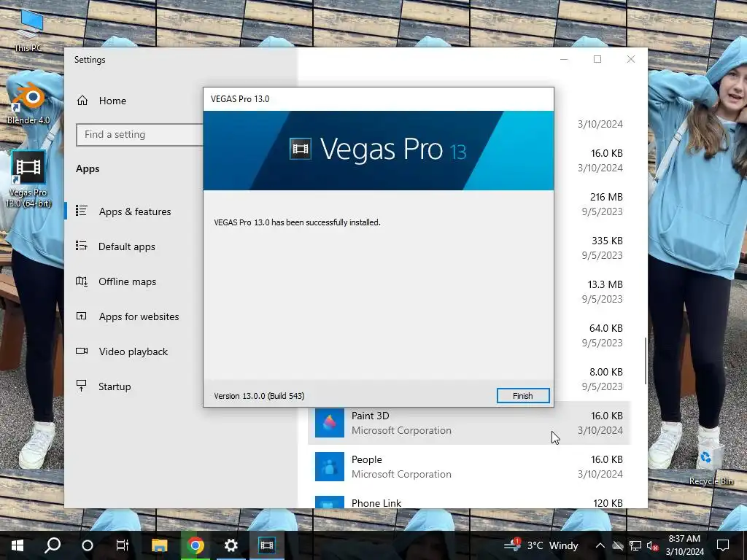Show hidden system tray icons
The image size is (747, 560).
pos(600,545)
